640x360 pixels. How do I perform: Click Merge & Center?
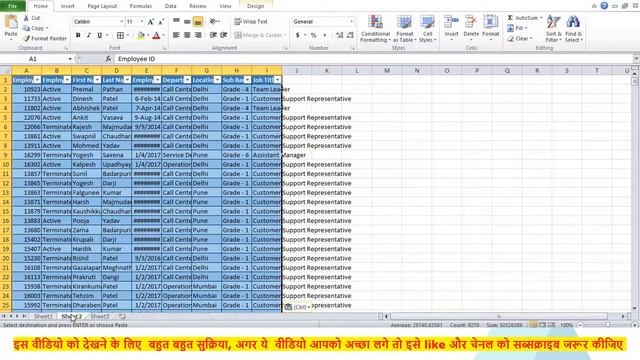point(258,36)
